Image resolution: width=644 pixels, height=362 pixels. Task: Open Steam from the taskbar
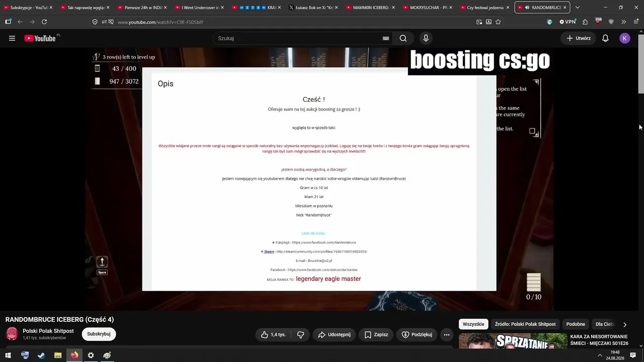tap(41, 355)
